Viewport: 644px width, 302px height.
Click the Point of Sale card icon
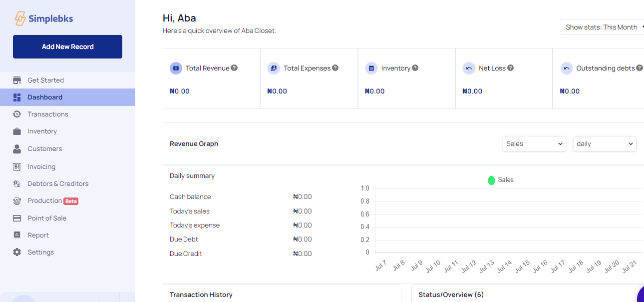coord(17,218)
